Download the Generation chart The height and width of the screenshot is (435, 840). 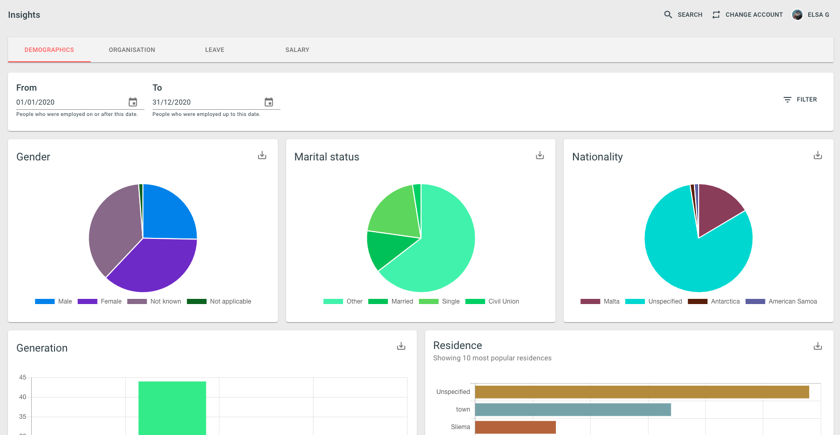(401, 346)
